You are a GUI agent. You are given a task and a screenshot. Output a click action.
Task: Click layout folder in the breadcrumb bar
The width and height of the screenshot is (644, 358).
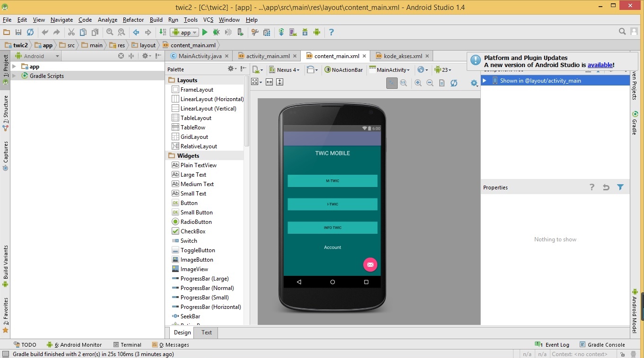point(144,45)
